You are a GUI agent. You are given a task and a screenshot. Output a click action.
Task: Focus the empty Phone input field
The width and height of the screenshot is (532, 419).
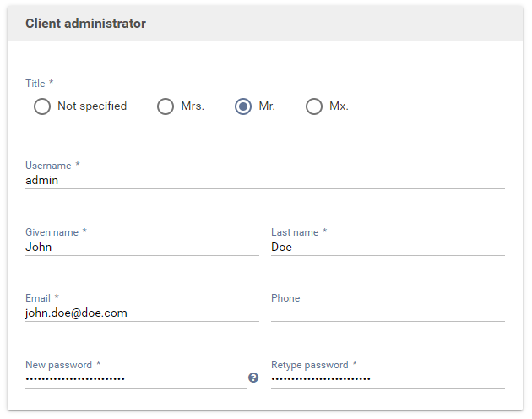click(x=388, y=313)
